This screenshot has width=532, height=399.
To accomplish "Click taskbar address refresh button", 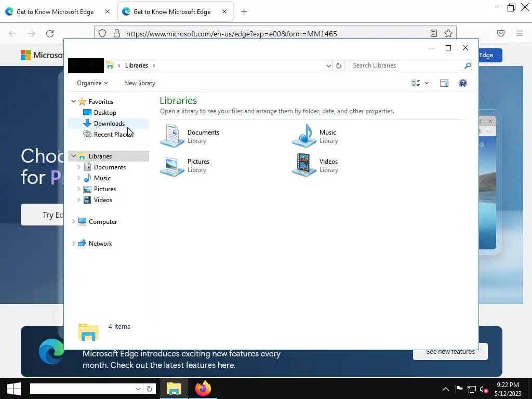I will click(149, 389).
